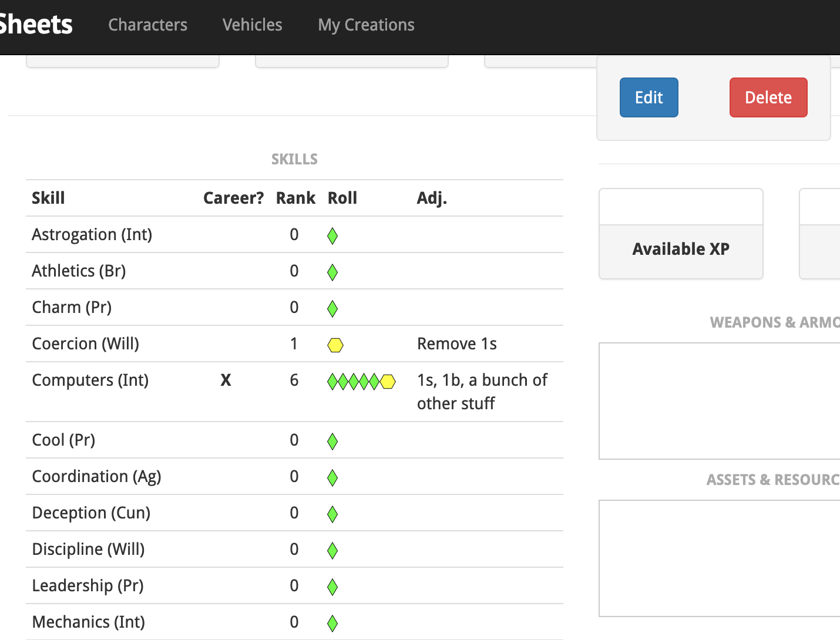Open the Characters menu

[147, 25]
